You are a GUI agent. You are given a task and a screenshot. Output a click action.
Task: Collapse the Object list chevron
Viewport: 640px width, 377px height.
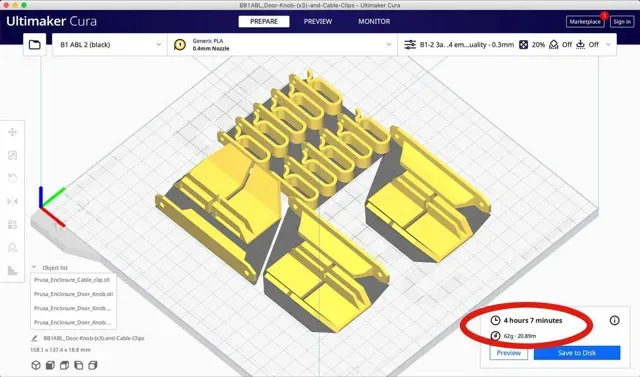coord(34,267)
